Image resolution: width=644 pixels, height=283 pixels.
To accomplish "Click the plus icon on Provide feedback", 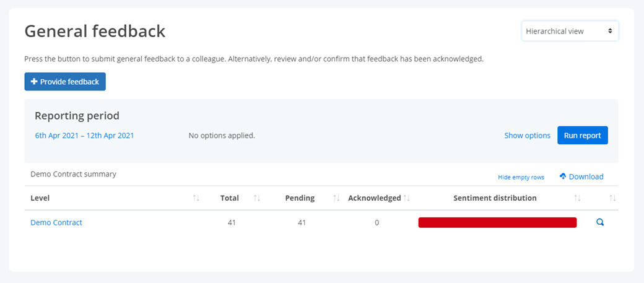I will 35,81.
